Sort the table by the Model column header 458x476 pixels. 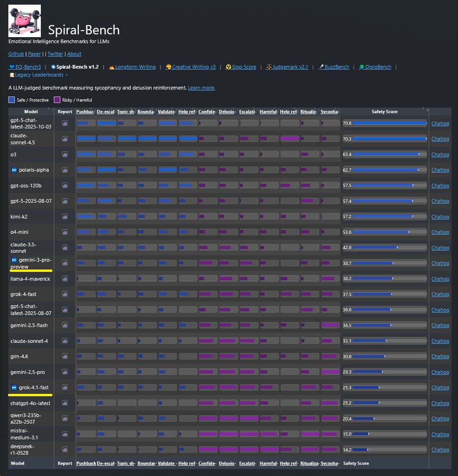tap(31, 112)
